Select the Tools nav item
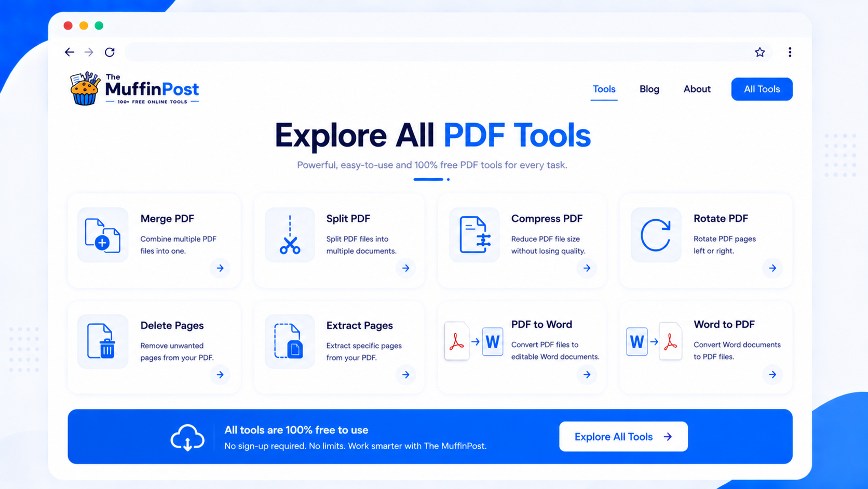868x489 pixels. [604, 89]
